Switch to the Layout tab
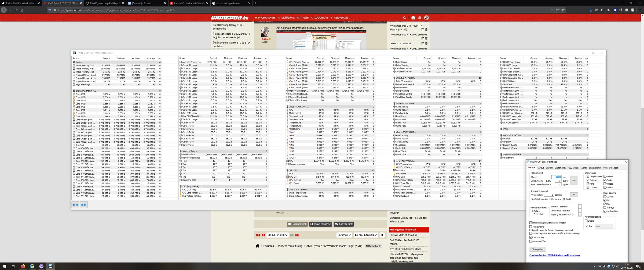This screenshot has width=644, height=270. tap(540, 168)
